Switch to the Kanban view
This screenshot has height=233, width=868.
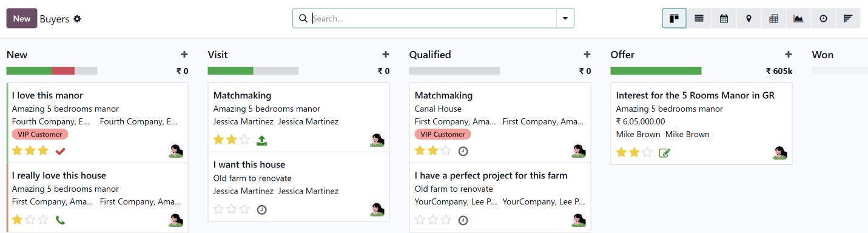(x=674, y=18)
